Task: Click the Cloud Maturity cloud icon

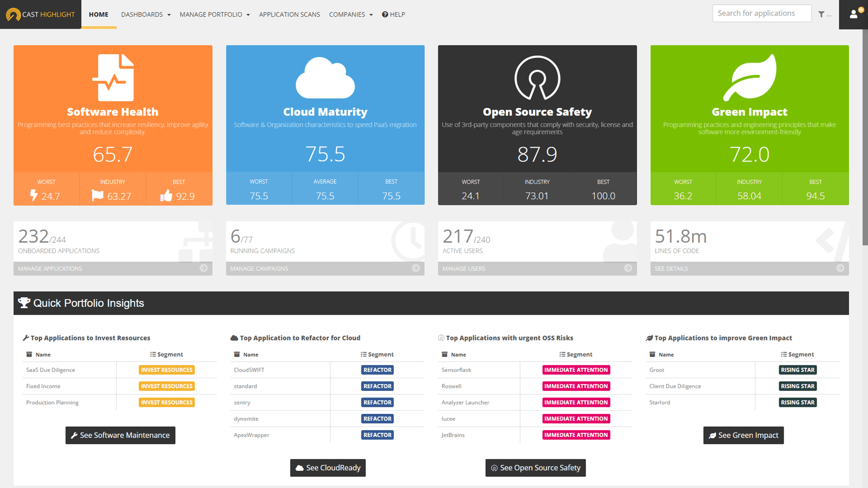Action: click(325, 78)
